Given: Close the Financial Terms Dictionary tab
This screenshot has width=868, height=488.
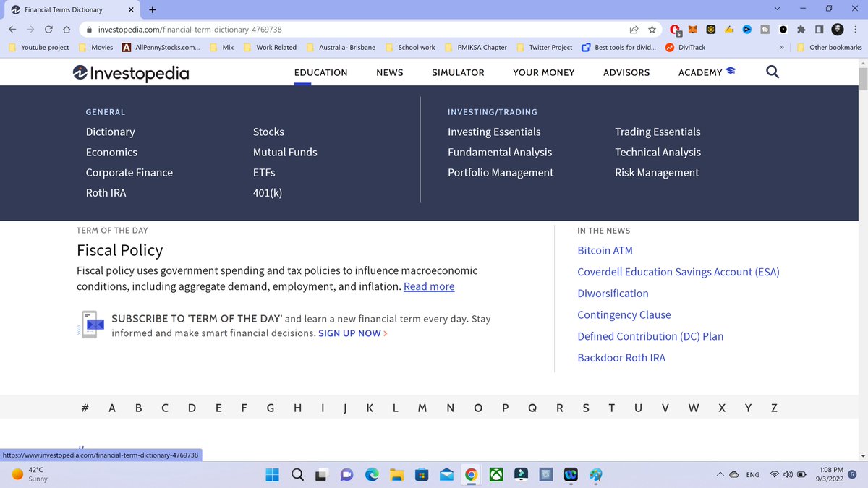Looking at the screenshot, I should [131, 9].
